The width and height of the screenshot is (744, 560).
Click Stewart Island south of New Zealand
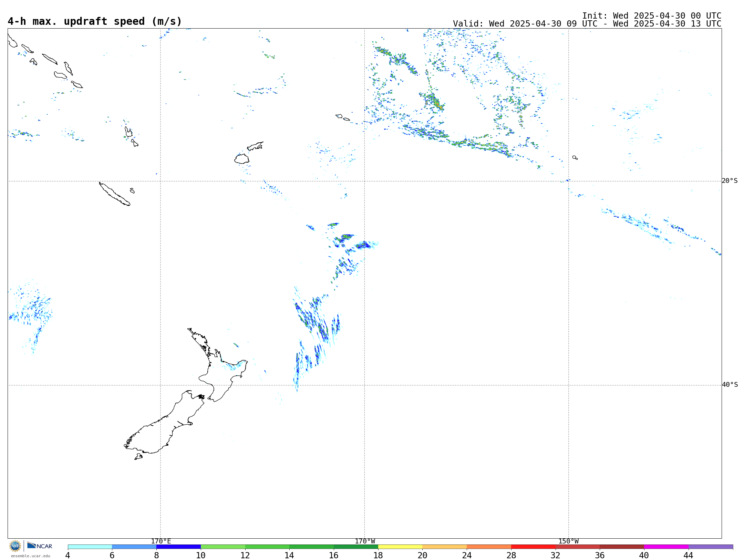click(x=138, y=457)
